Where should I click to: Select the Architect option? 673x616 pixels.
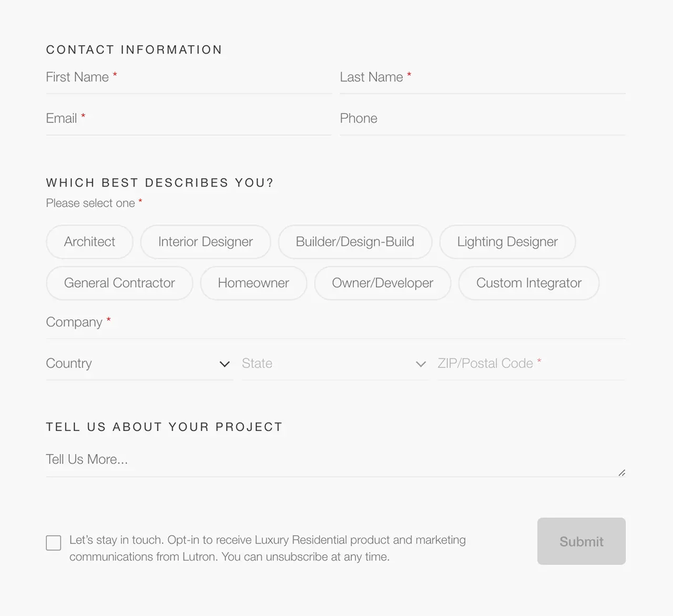point(89,242)
